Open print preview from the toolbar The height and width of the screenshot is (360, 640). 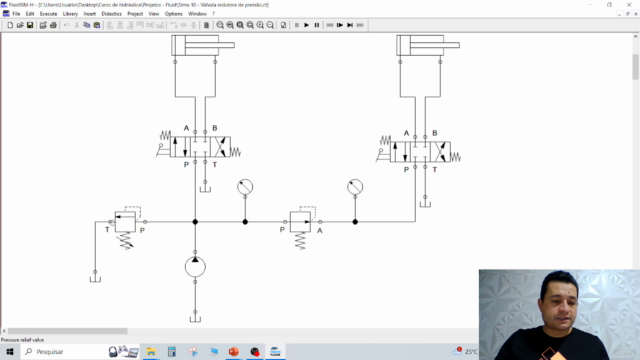[x=43, y=25]
